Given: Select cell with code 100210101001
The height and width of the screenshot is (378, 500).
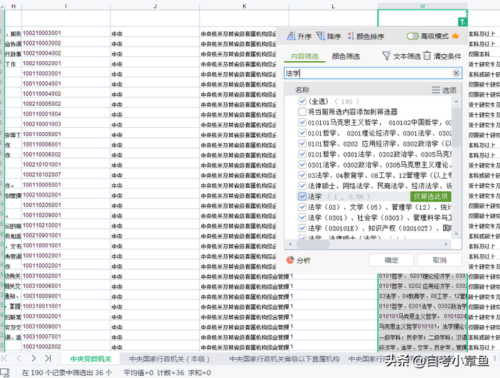Looking at the screenshot, I should click(66, 164).
